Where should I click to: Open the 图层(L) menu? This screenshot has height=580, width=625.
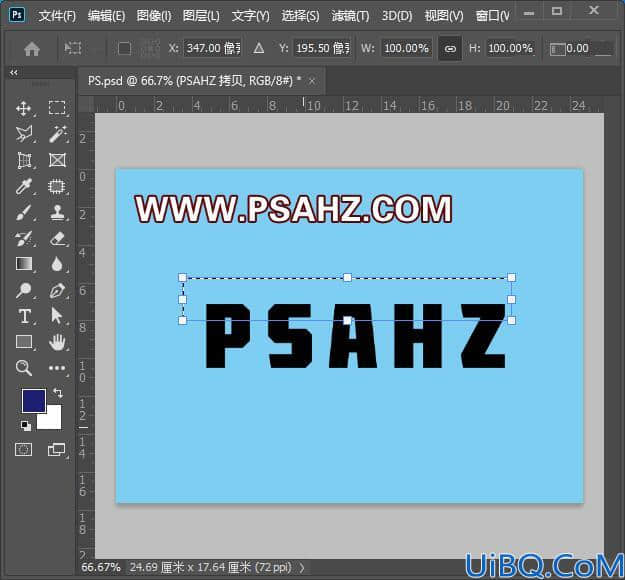point(201,16)
